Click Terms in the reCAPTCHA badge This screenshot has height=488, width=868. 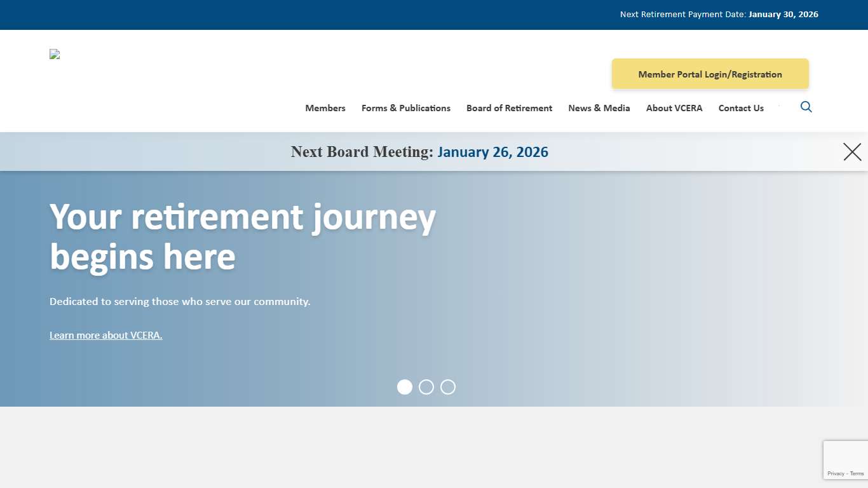[856, 473]
